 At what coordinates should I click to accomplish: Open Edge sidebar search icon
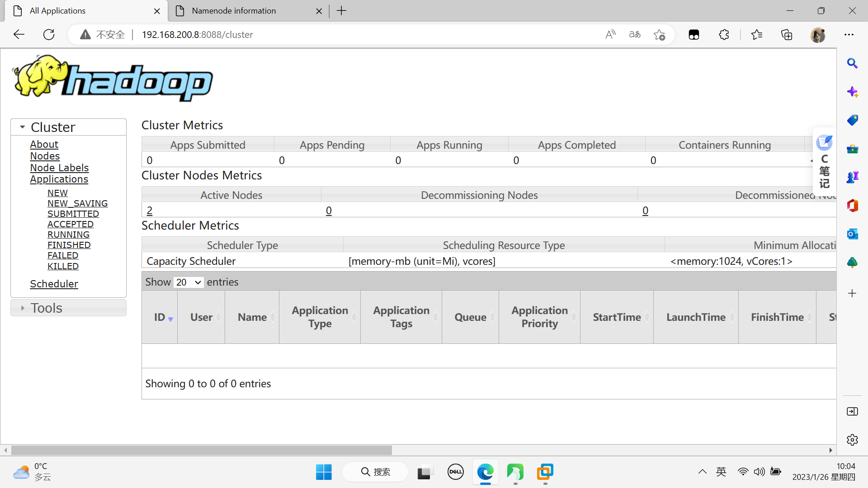click(852, 64)
